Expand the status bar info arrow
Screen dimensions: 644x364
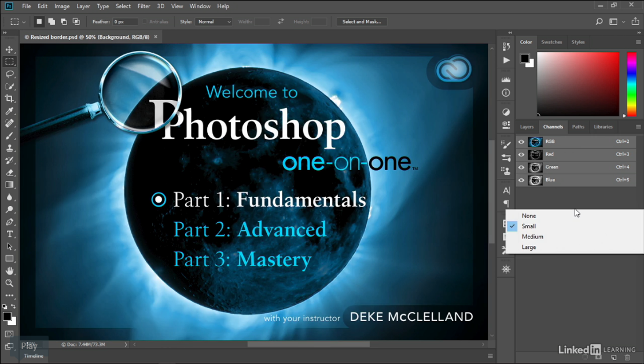point(126,344)
